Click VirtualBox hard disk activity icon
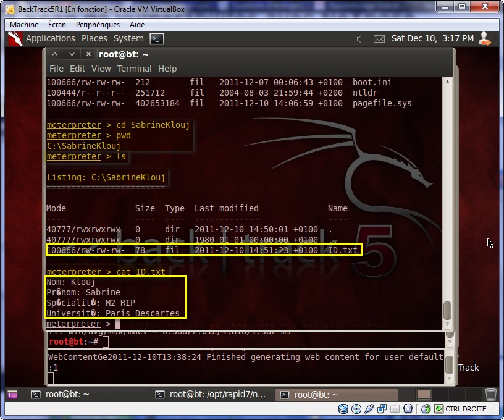This screenshot has height=420, width=504. (343, 409)
